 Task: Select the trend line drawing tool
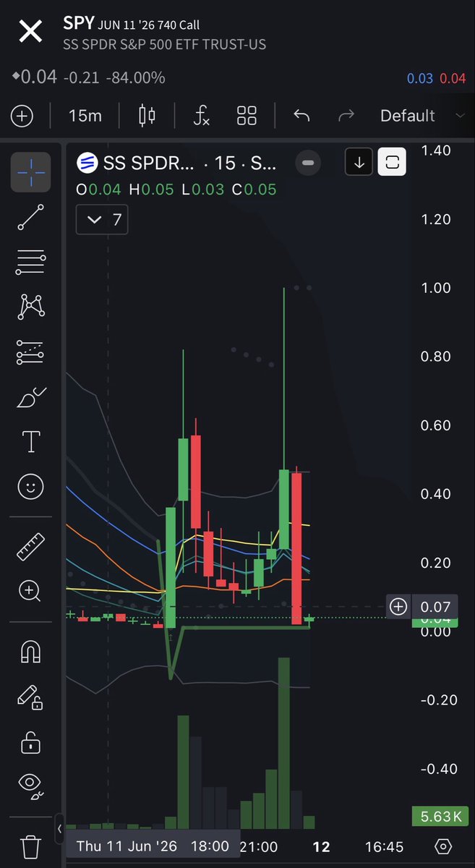click(x=30, y=218)
